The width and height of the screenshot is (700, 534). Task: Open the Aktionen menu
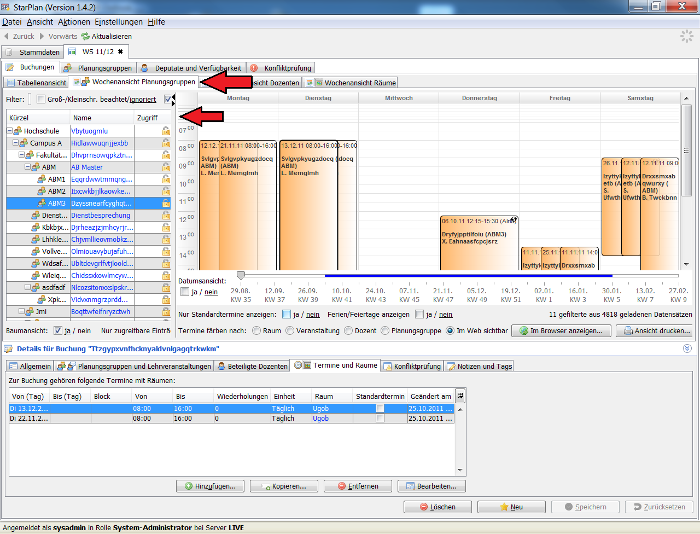pyautogui.click(x=74, y=22)
